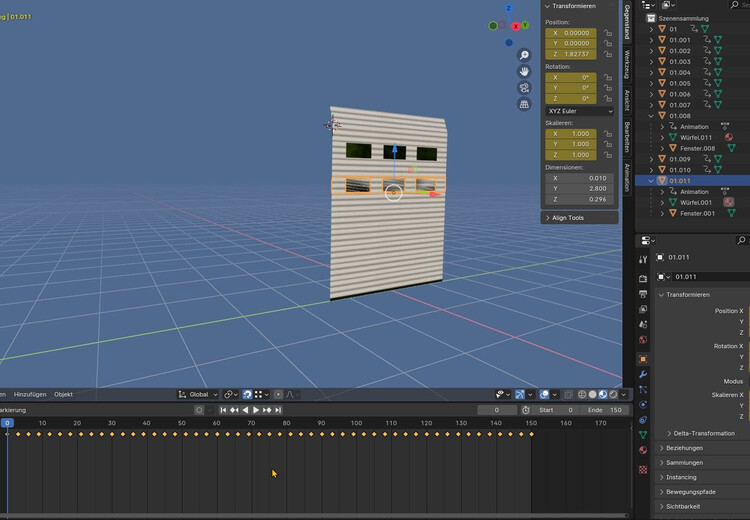The image size is (750, 520).
Task: Click the green Y axis on gizmo
Action: 525,25
